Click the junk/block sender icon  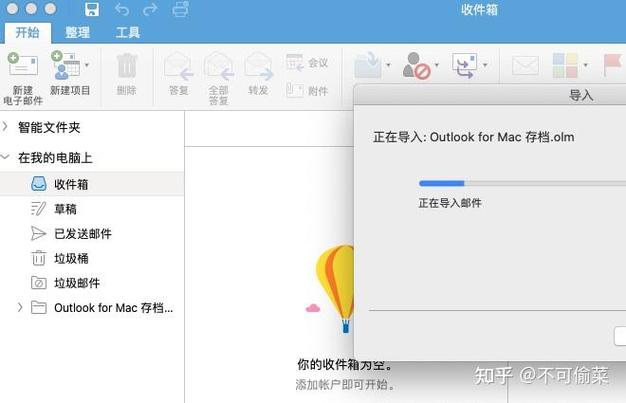[416, 66]
